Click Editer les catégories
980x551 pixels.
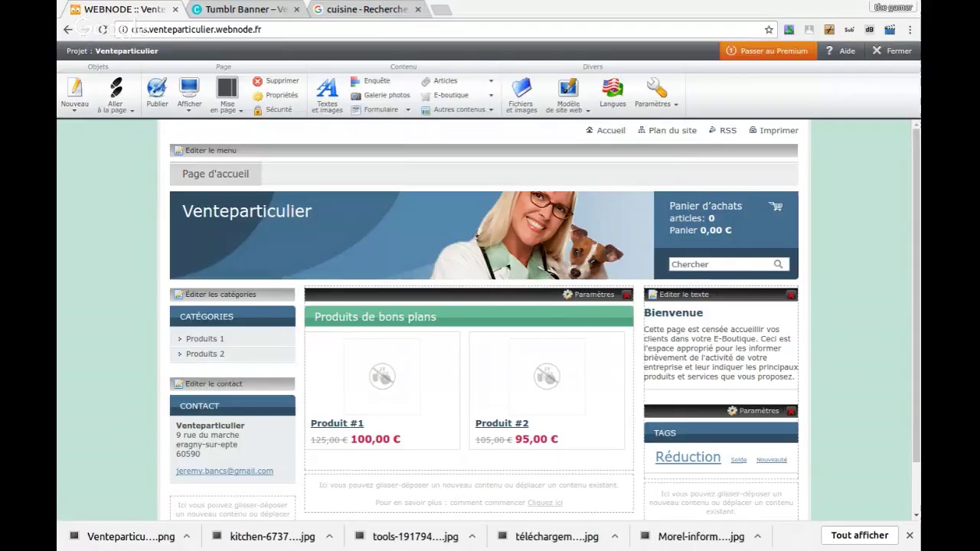point(232,294)
